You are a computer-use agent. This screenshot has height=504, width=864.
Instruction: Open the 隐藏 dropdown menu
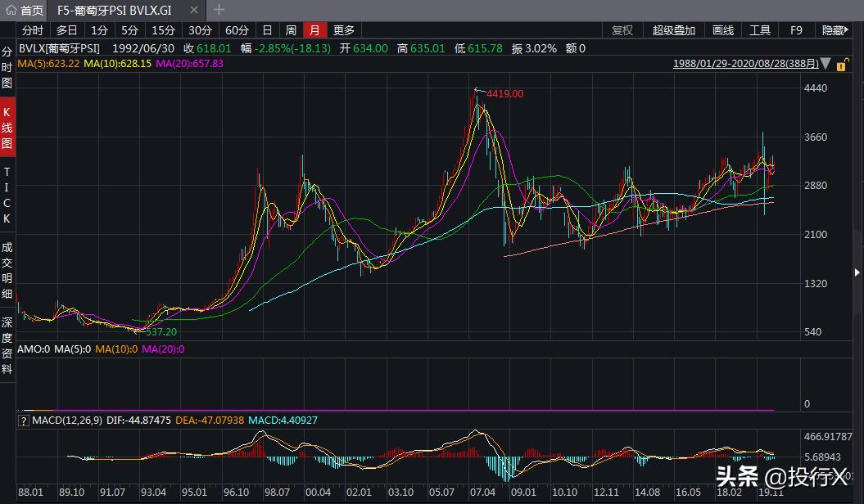coord(837,30)
